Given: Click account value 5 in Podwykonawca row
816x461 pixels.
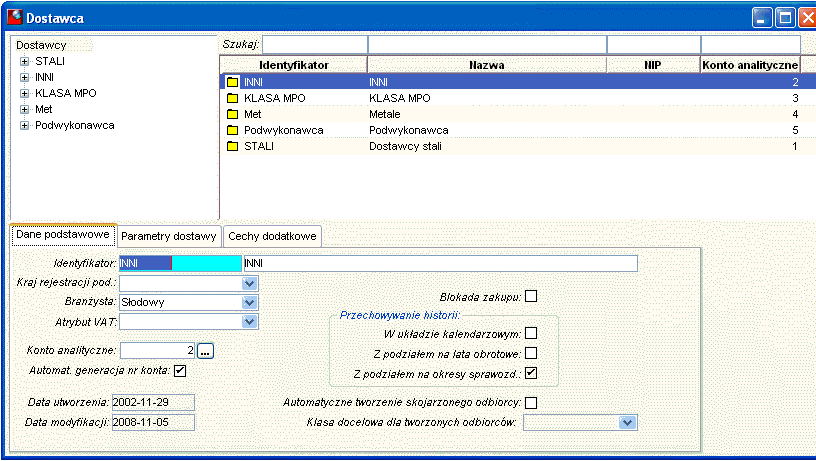Looking at the screenshot, I should (x=795, y=131).
